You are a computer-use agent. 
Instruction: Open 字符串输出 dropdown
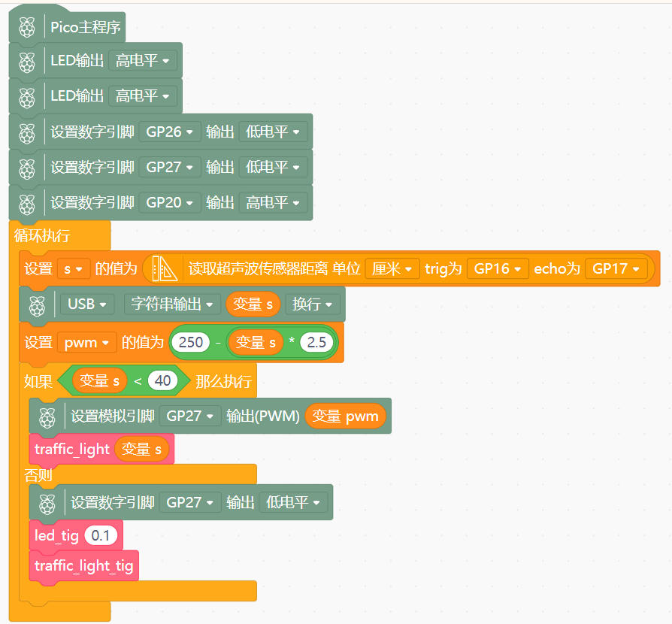(172, 304)
